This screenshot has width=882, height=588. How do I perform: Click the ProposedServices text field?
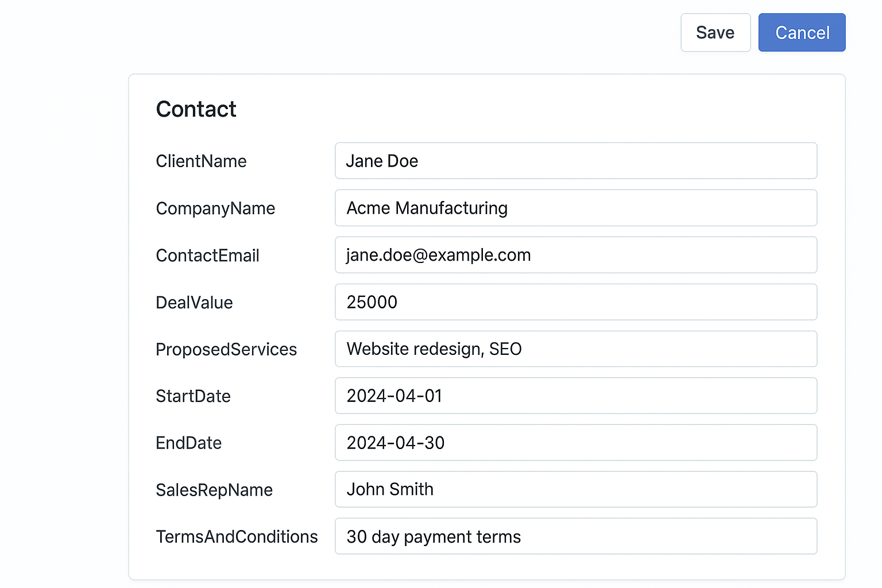[x=575, y=349]
